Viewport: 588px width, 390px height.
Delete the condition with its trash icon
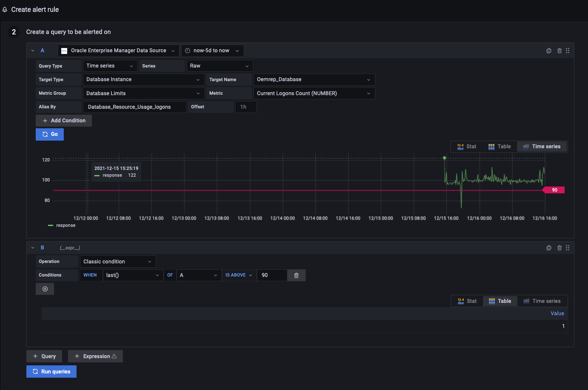click(x=296, y=275)
